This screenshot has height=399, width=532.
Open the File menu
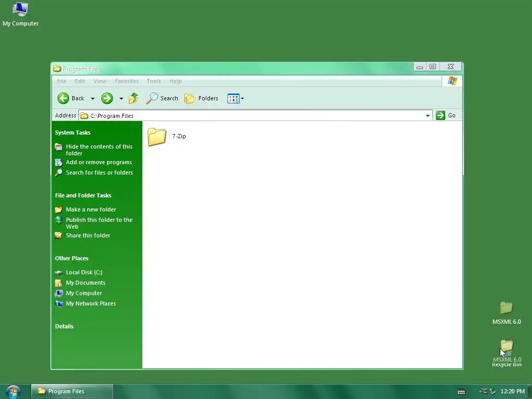coord(62,81)
